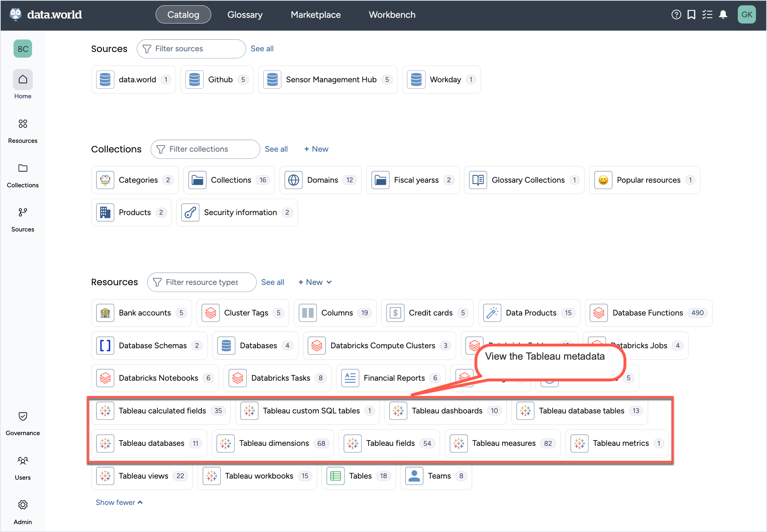Open Sources from the left sidebar

coord(22,218)
